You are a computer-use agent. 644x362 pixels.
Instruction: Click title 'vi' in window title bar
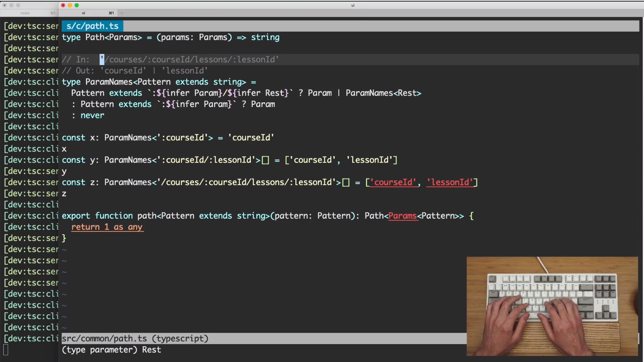tap(353, 5)
